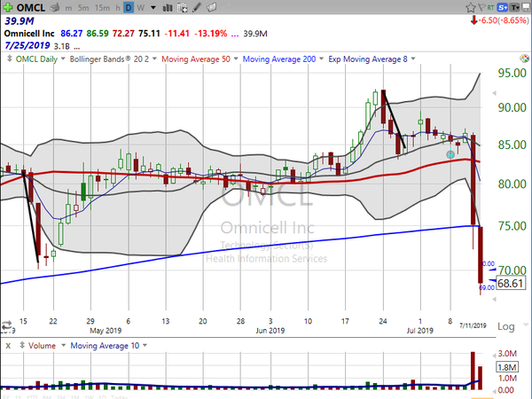Expand the OMCL Daily dropdown arrow
This screenshot has width=532, height=399.
tap(63, 59)
